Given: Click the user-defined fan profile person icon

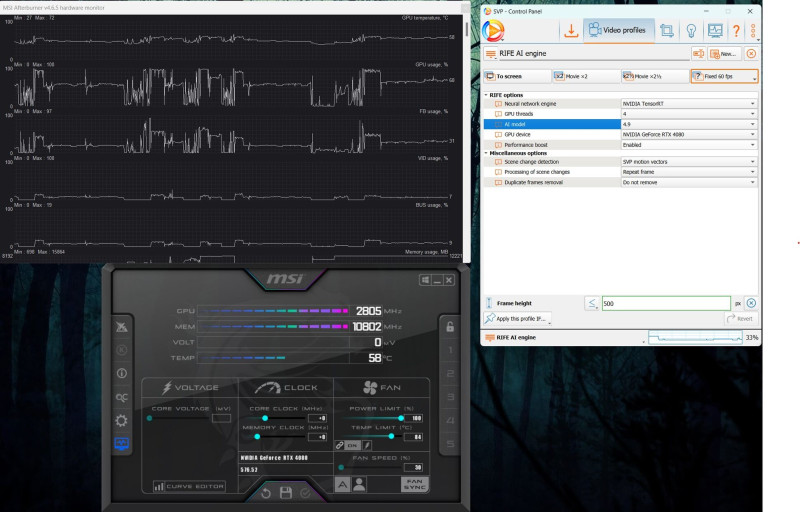Looking at the screenshot, I should [x=359, y=484].
